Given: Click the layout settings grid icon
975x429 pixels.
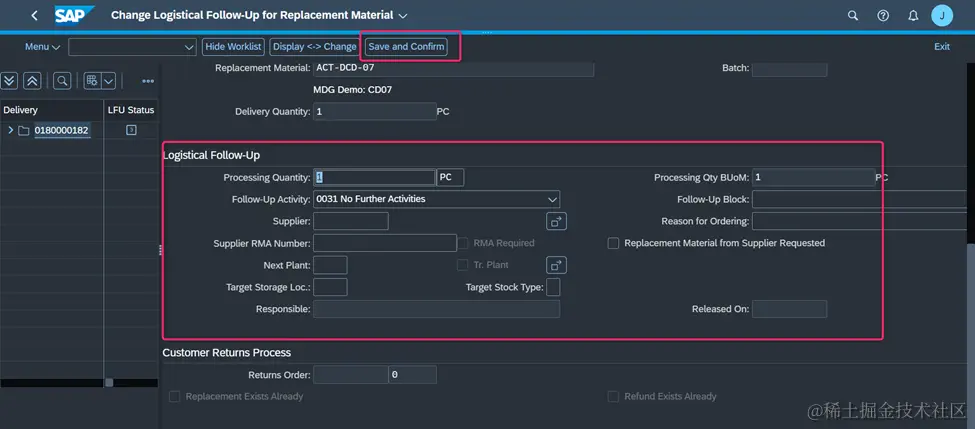Looking at the screenshot, I should click(x=93, y=81).
